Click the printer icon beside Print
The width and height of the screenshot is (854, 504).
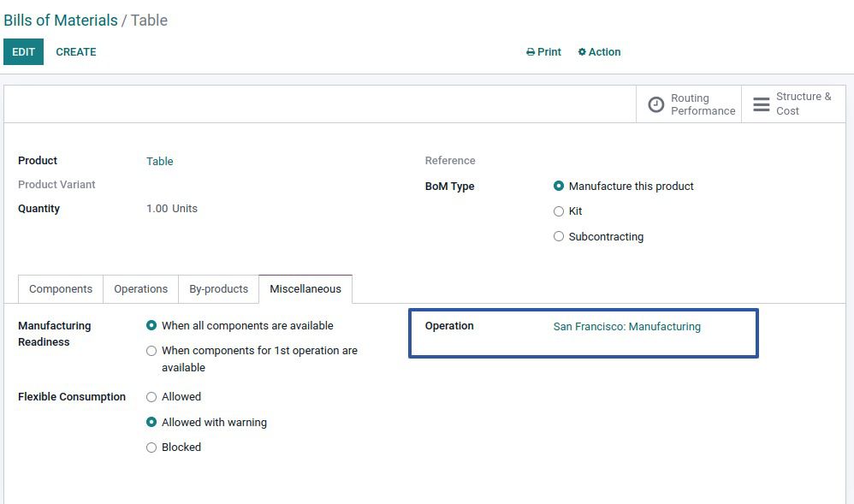[x=531, y=52]
